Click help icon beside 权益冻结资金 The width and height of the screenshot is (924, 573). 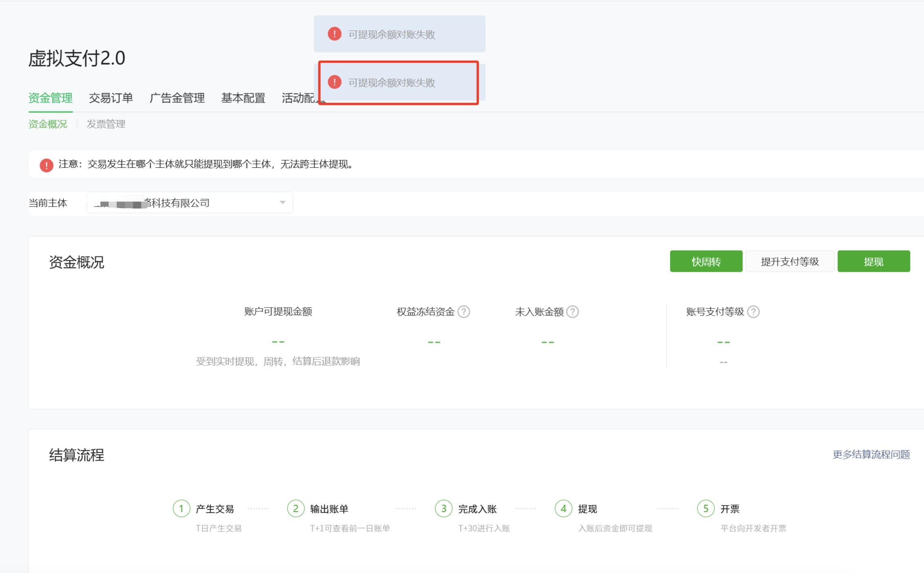click(464, 312)
